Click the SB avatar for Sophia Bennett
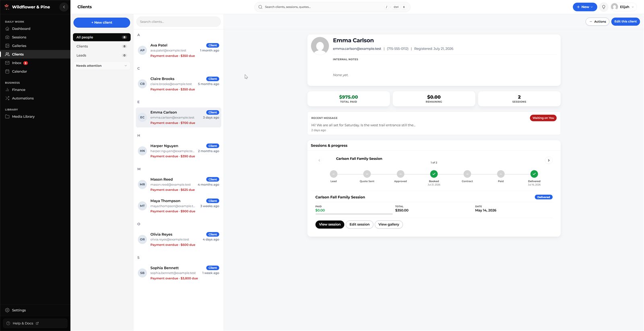Image resolution: width=644 pixels, height=331 pixels. 142,273
